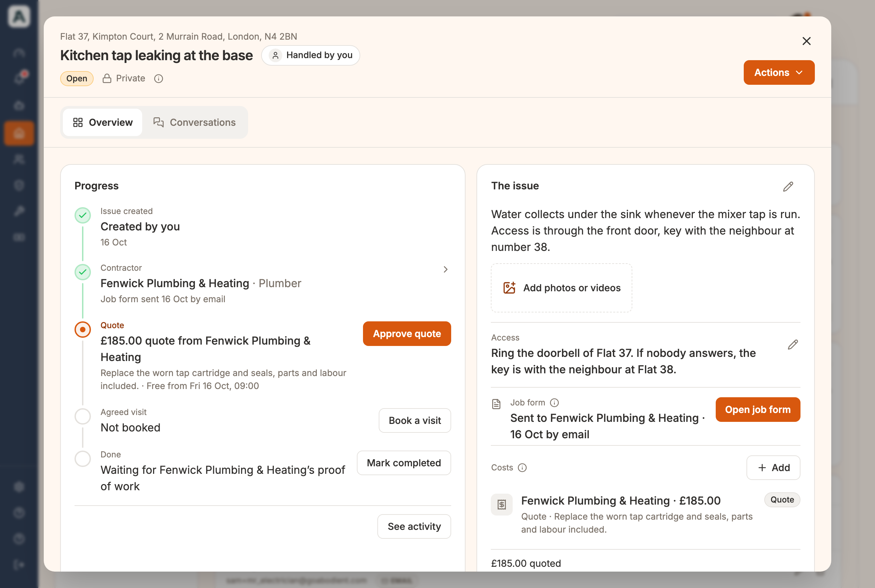Click 'Fenwick Plumbing & Heating · Plumber' contractor name
Image resolution: width=875 pixels, height=588 pixels.
click(x=201, y=283)
